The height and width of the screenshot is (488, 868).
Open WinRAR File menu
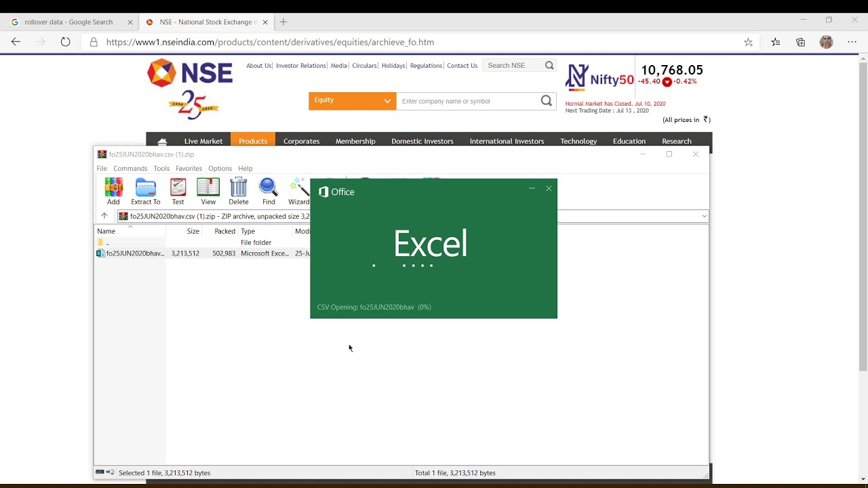click(x=102, y=168)
